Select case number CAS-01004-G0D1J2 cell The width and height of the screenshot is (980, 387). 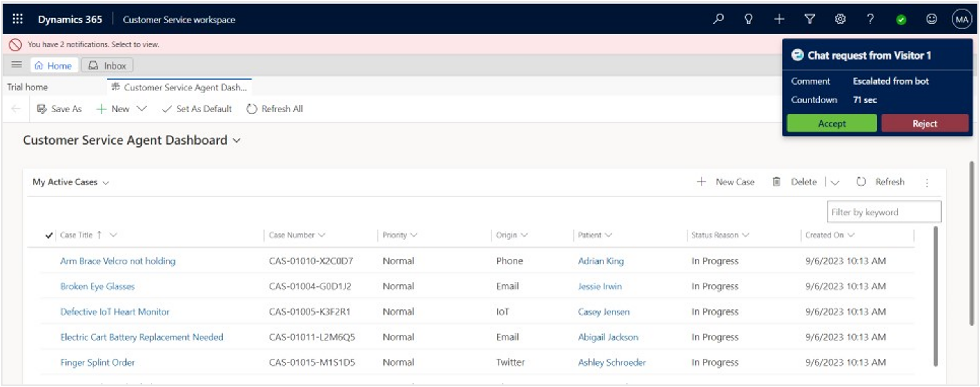(310, 286)
